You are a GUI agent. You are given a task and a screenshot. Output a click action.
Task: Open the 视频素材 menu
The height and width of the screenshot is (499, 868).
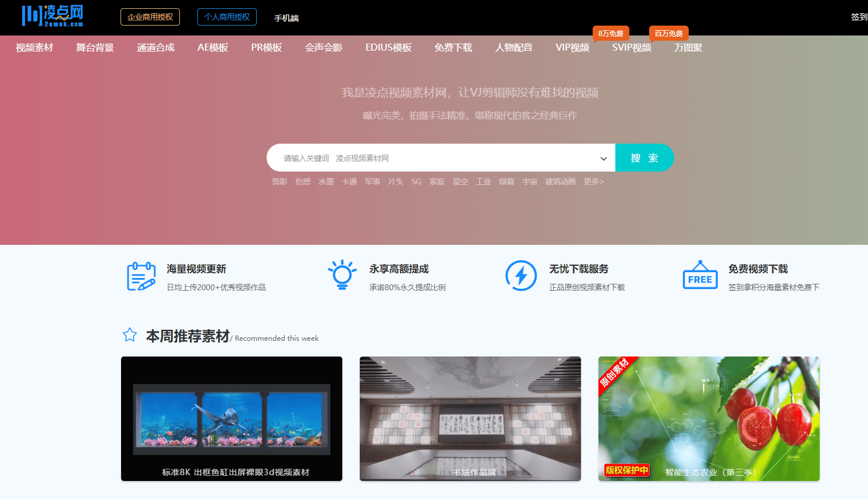(34, 48)
